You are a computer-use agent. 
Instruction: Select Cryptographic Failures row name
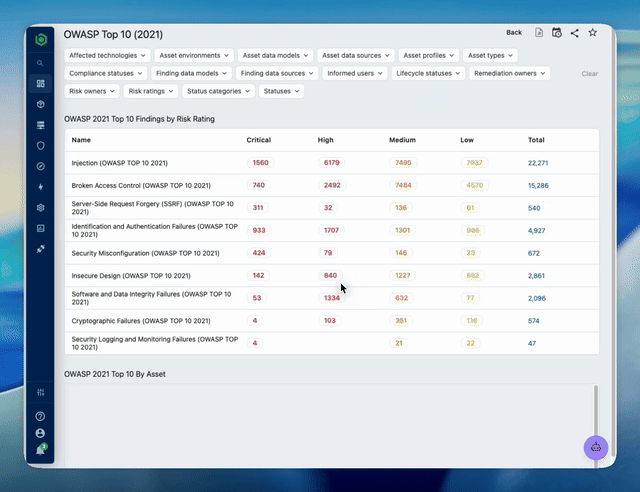click(x=141, y=321)
